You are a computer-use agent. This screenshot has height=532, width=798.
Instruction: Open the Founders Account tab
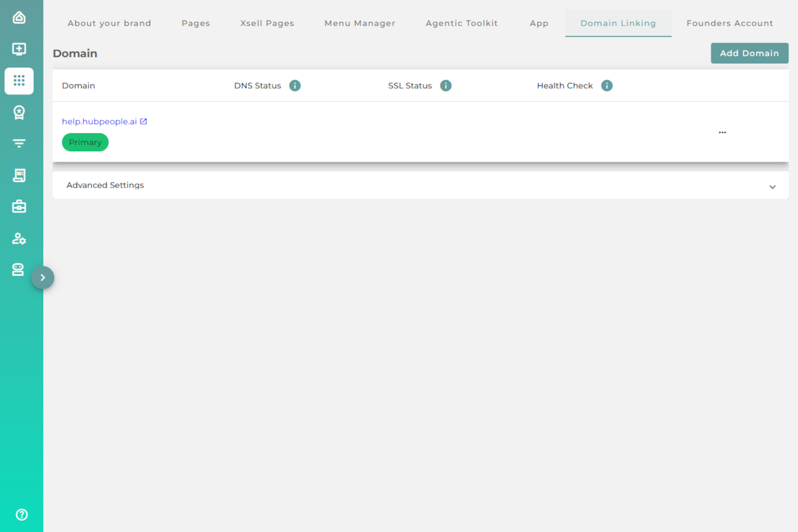pos(730,23)
